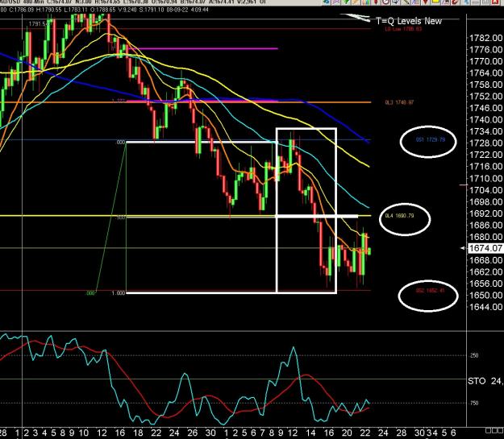The height and width of the screenshot is (439, 504).
Task: Click the 1770.00 price axis label
Action: point(485,61)
